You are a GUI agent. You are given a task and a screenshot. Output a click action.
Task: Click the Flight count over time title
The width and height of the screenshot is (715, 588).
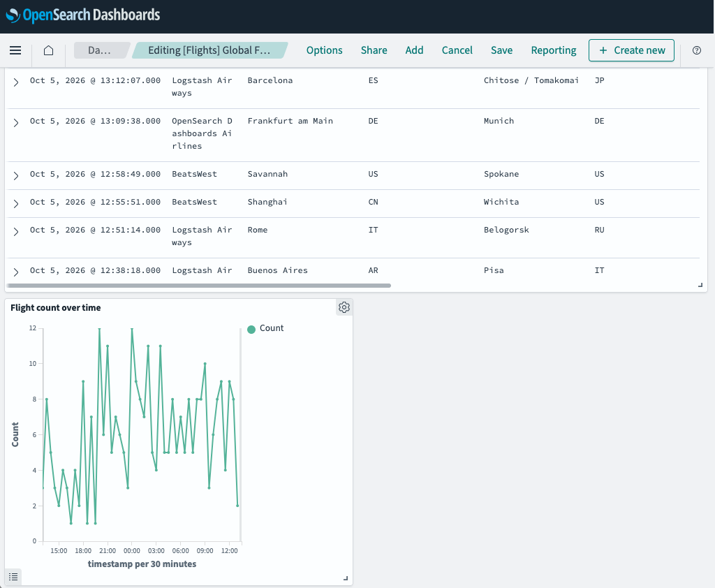click(56, 307)
